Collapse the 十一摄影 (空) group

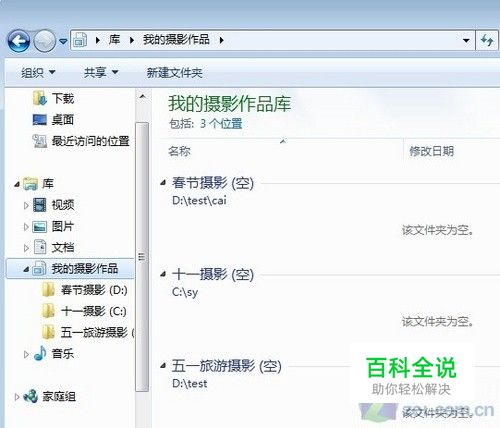click(163, 274)
